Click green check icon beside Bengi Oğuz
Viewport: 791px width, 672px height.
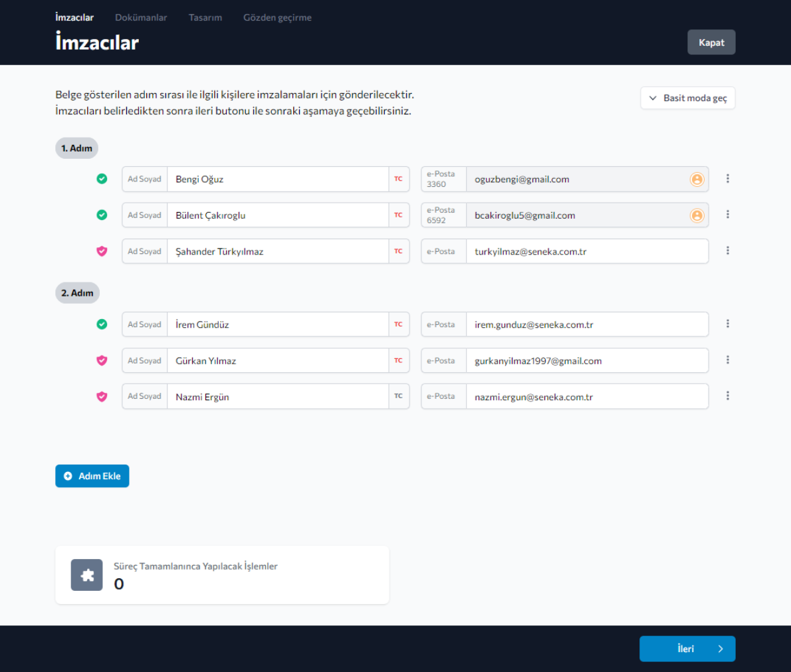102,179
